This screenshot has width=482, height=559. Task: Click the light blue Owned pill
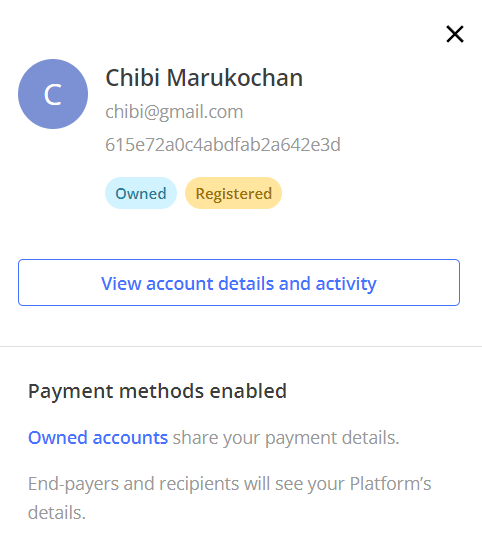141,193
